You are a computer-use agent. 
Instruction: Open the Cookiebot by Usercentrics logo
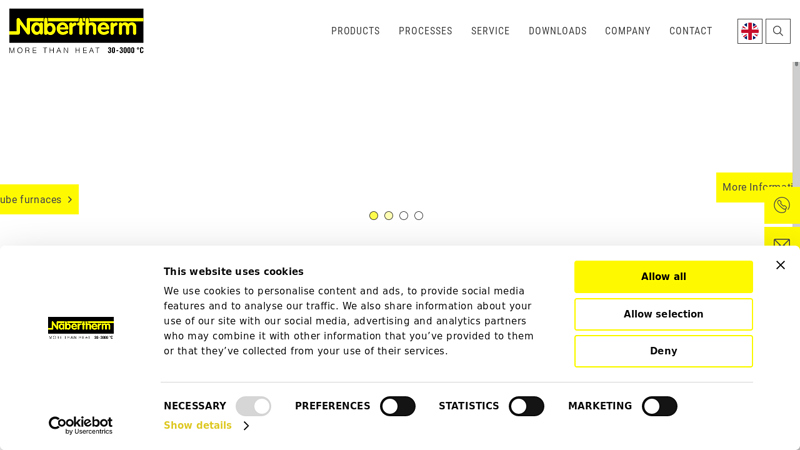[x=81, y=425]
